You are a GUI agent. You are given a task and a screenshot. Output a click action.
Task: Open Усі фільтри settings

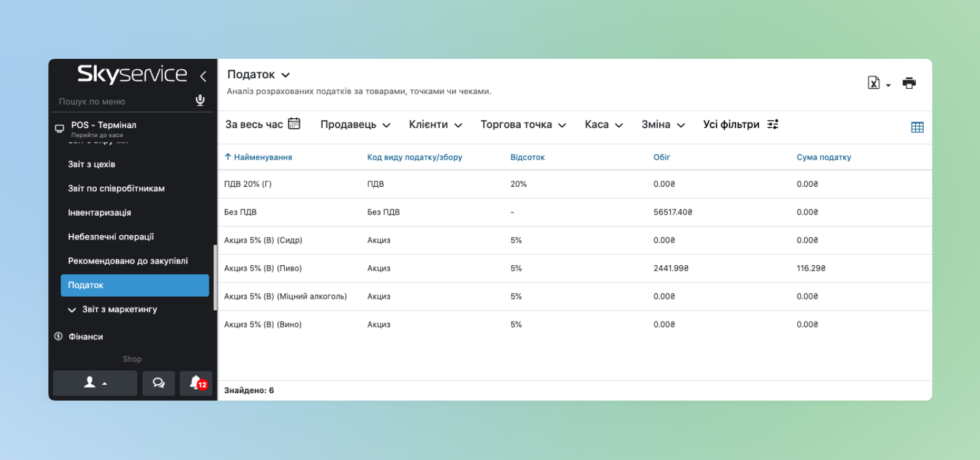tap(740, 125)
